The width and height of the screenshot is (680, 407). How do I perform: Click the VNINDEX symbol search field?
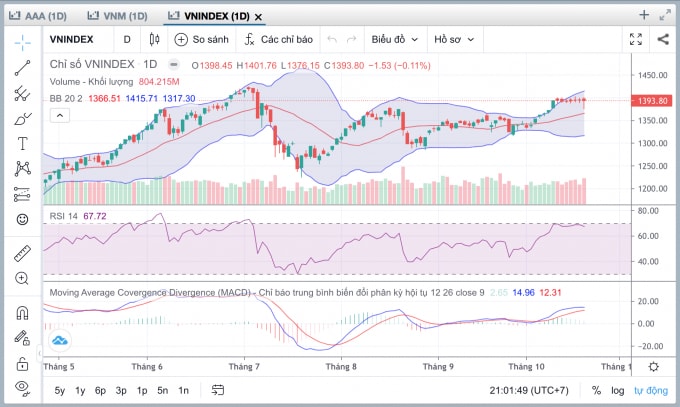click(72, 39)
